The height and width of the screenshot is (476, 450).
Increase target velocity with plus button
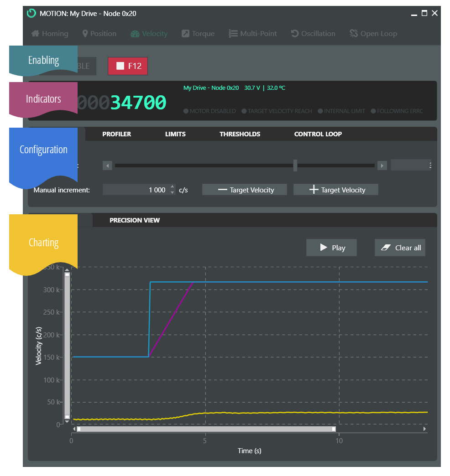pyautogui.click(x=336, y=190)
